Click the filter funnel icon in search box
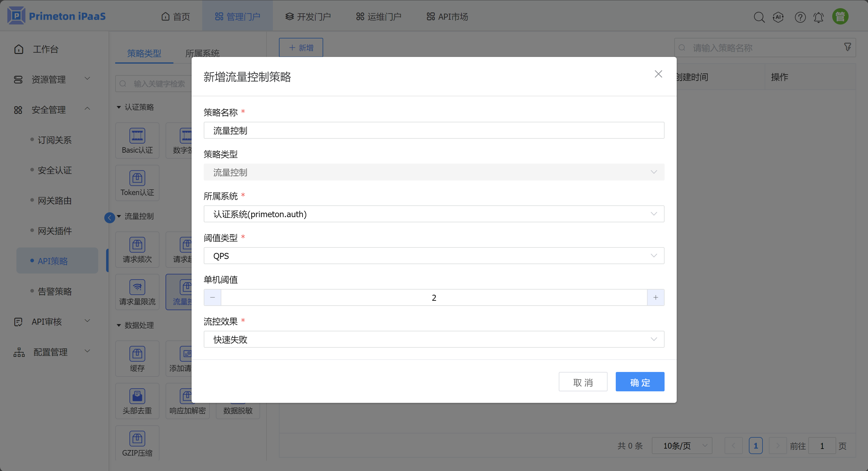The width and height of the screenshot is (868, 471). (x=847, y=47)
